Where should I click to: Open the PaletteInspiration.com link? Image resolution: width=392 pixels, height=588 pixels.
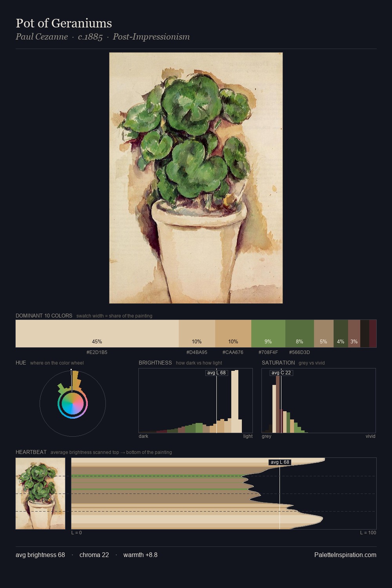coord(345,555)
